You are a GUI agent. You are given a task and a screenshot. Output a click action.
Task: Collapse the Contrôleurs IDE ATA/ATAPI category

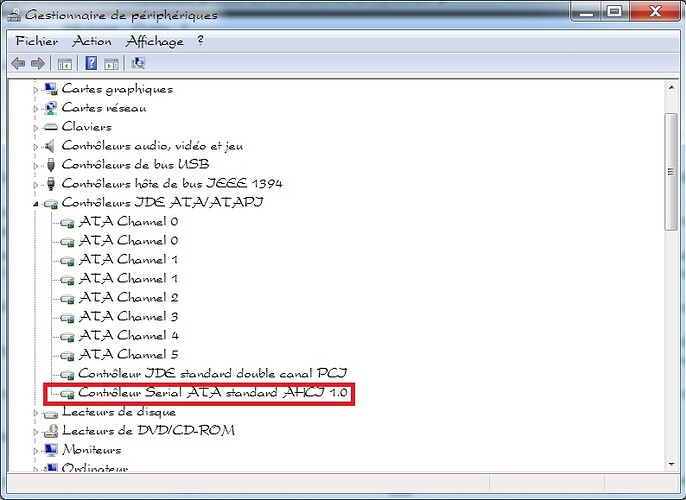[x=36, y=204]
